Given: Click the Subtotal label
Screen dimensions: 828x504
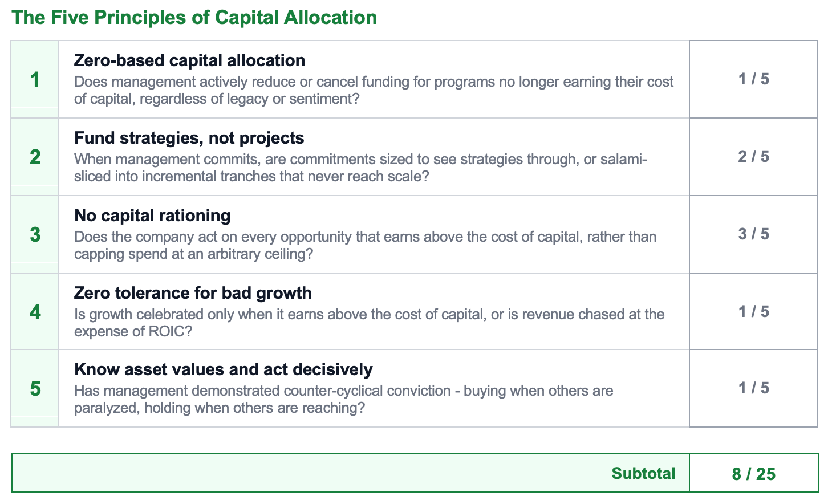Looking at the screenshot, I should coord(643,473).
